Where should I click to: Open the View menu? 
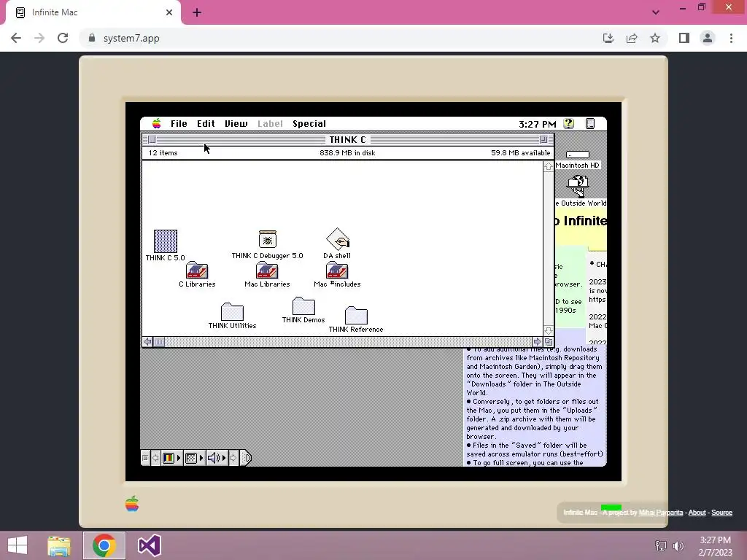(236, 124)
